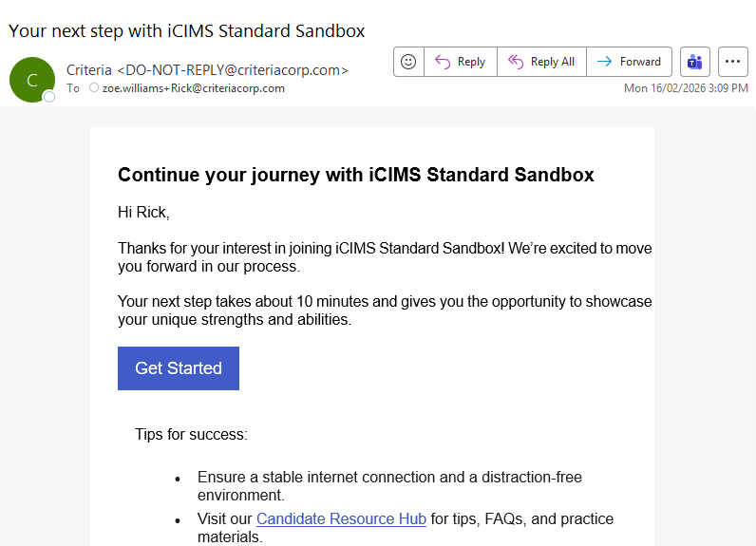Click the email subject line at the top
Image resolution: width=756 pixels, height=546 pixels.
pos(187,30)
